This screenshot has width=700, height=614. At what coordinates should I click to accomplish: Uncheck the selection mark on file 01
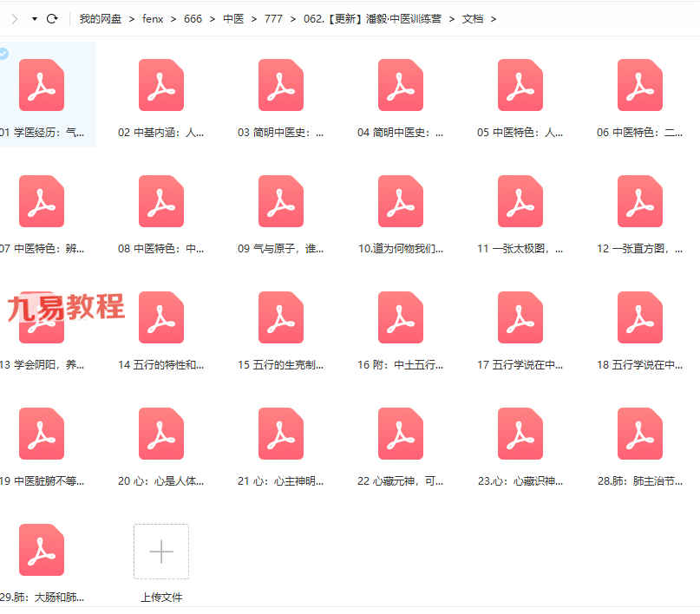pos(3,54)
